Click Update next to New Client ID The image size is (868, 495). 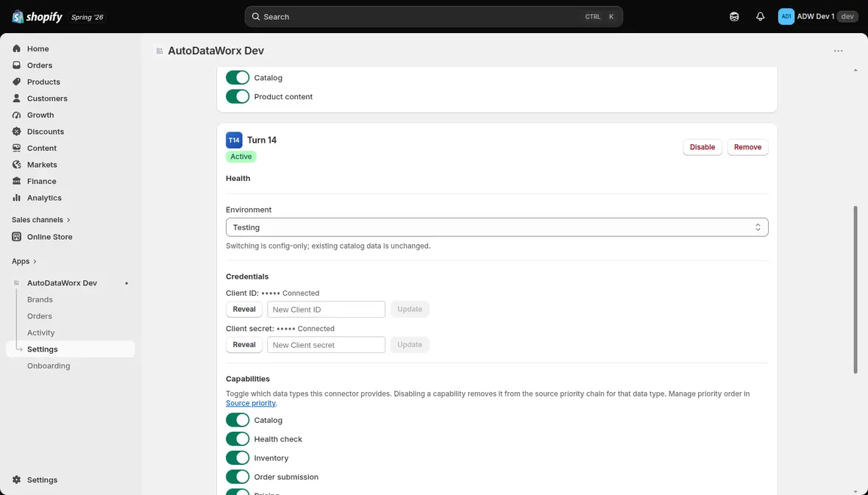point(410,310)
